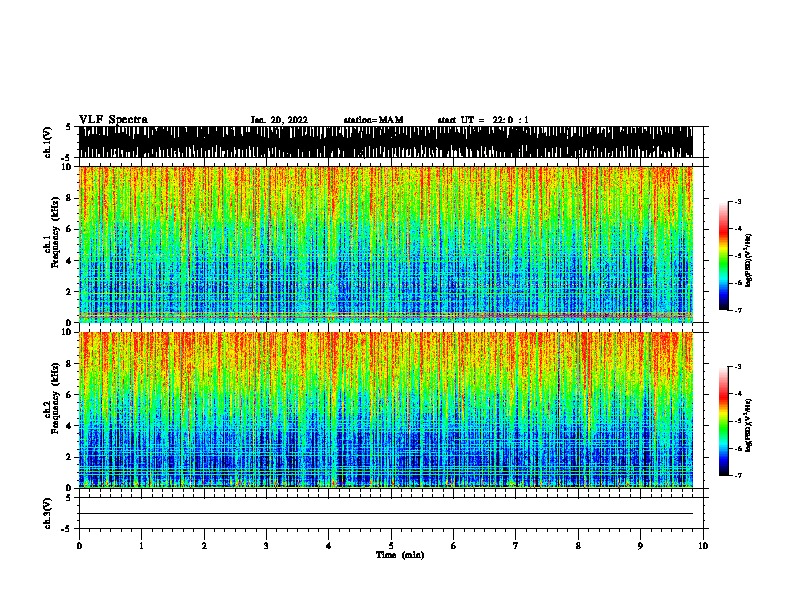Viewport: 792px width, 612px height.
Task: Click the 'VLF Spectra' title text
Action: 113,120
